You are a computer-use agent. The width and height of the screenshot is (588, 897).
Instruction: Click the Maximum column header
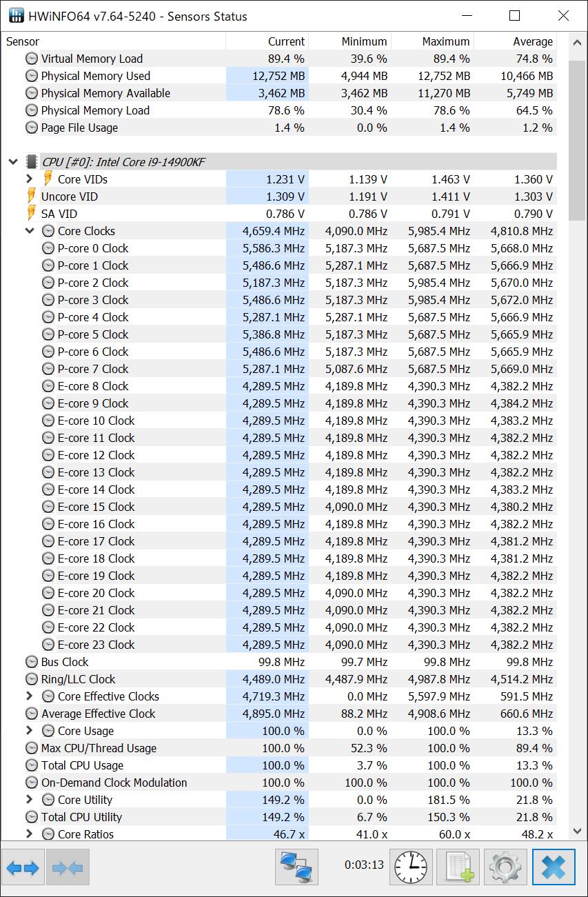pos(433,41)
